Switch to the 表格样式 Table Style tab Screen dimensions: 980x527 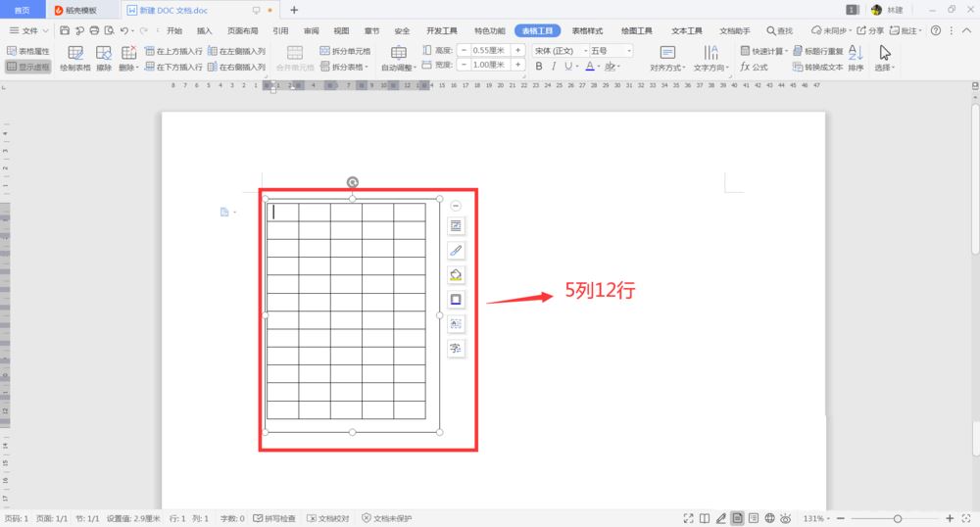pyautogui.click(x=587, y=30)
